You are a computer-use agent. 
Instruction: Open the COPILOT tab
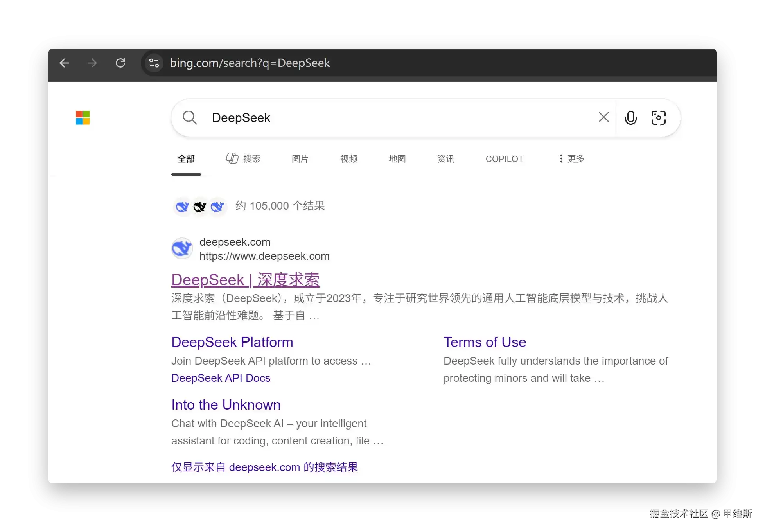[504, 159]
